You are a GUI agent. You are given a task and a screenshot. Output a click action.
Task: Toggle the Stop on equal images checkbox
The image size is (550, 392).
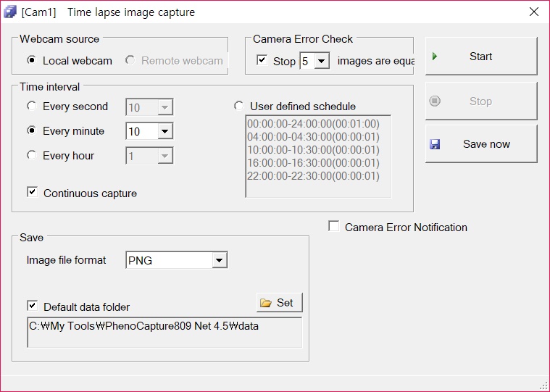pos(262,61)
